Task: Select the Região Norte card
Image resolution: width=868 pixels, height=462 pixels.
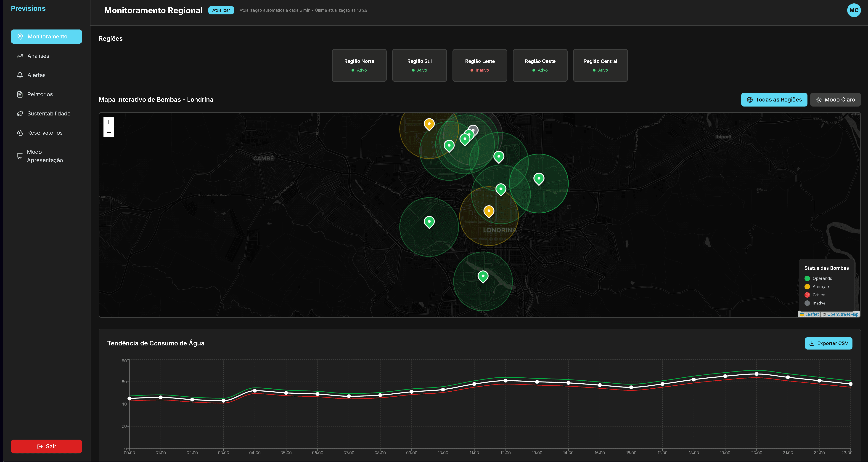Action: click(359, 65)
